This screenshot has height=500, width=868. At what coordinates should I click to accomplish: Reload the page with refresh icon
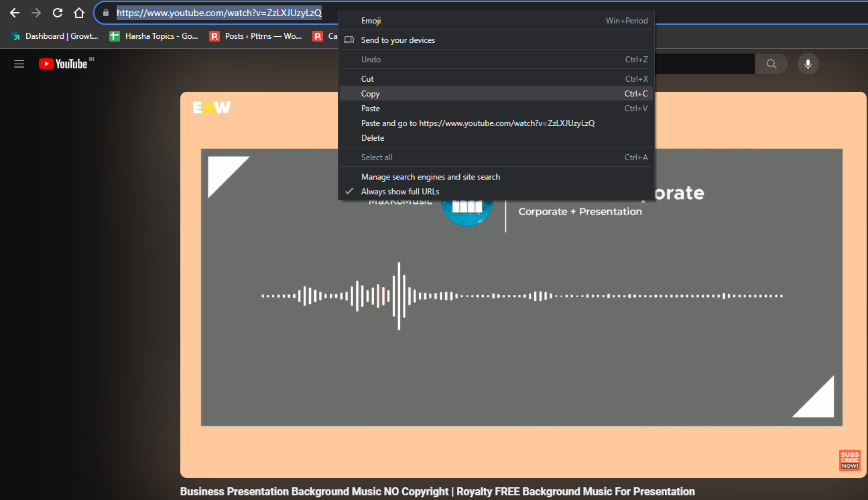point(58,13)
